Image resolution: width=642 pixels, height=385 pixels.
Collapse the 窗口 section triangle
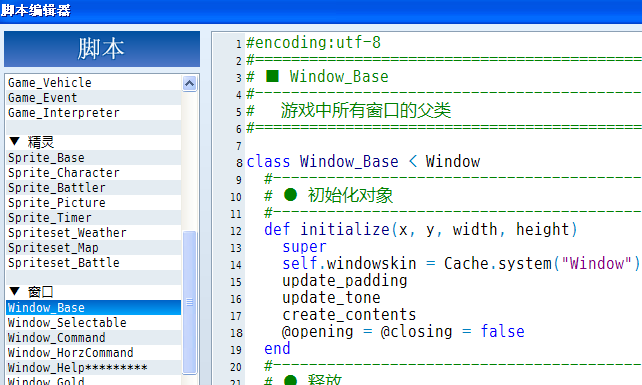pyautogui.click(x=14, y=292)
